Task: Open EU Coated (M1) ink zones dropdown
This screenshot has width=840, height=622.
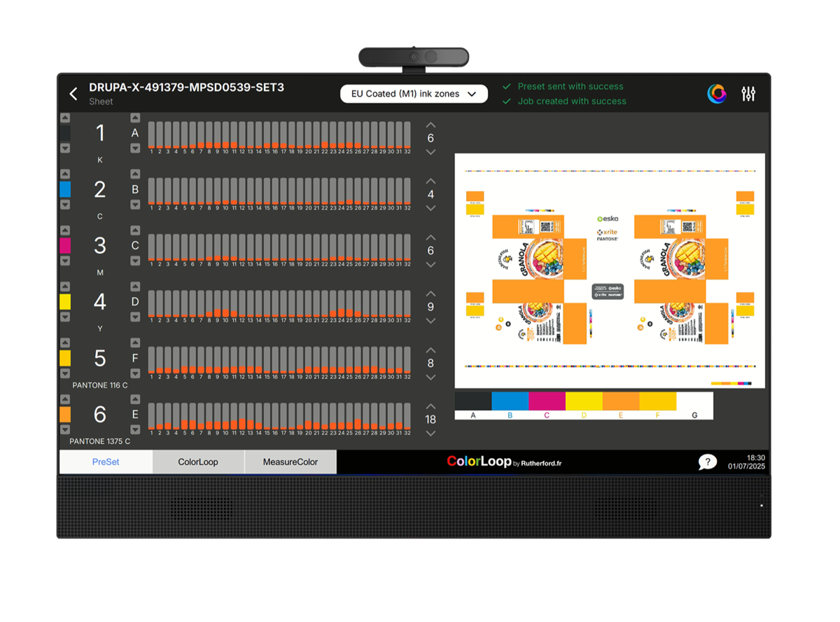Action: [x=414, y=94]
